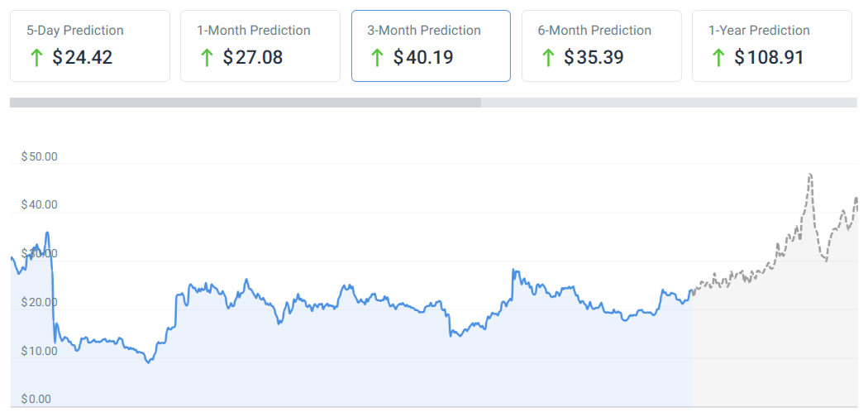This screenshot has width=868, height=417.
Task: Click the $40.00 y-axis label
Action: 39,204
